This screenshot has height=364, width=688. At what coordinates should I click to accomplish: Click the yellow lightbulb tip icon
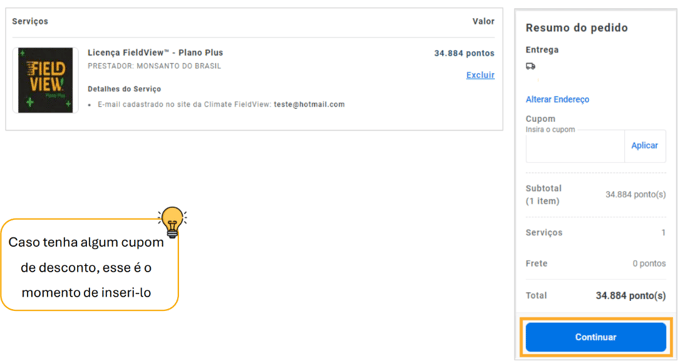[x=172, y=222]
